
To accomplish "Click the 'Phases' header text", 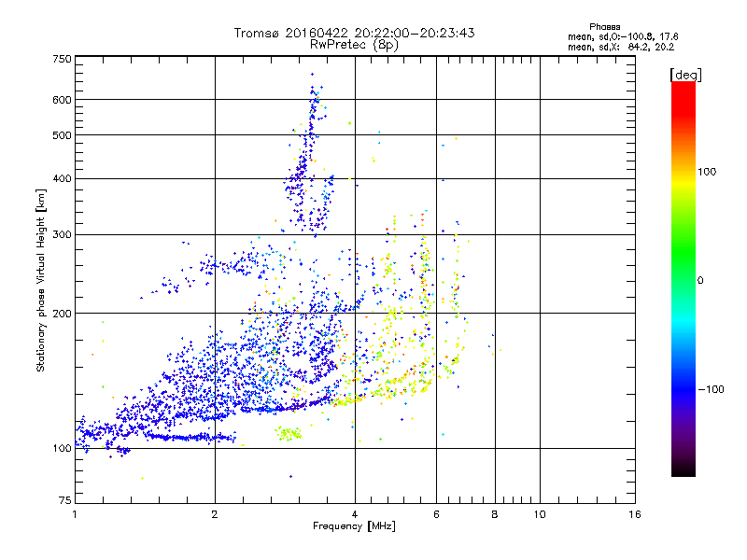I will coord(604,27).
